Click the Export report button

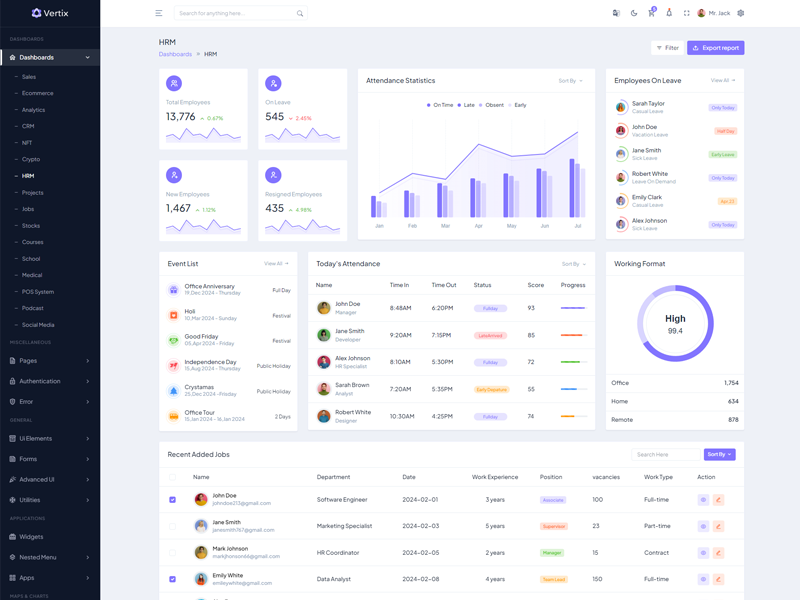[715, 48]
